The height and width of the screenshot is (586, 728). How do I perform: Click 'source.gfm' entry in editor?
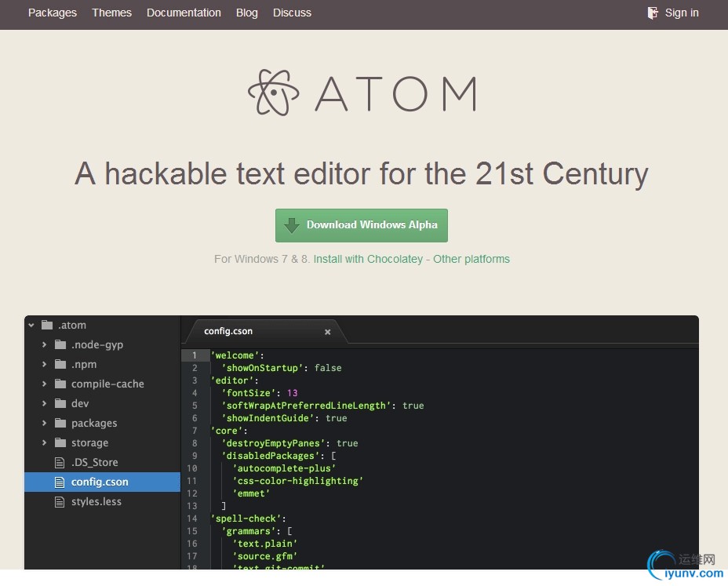click(264, 556)
